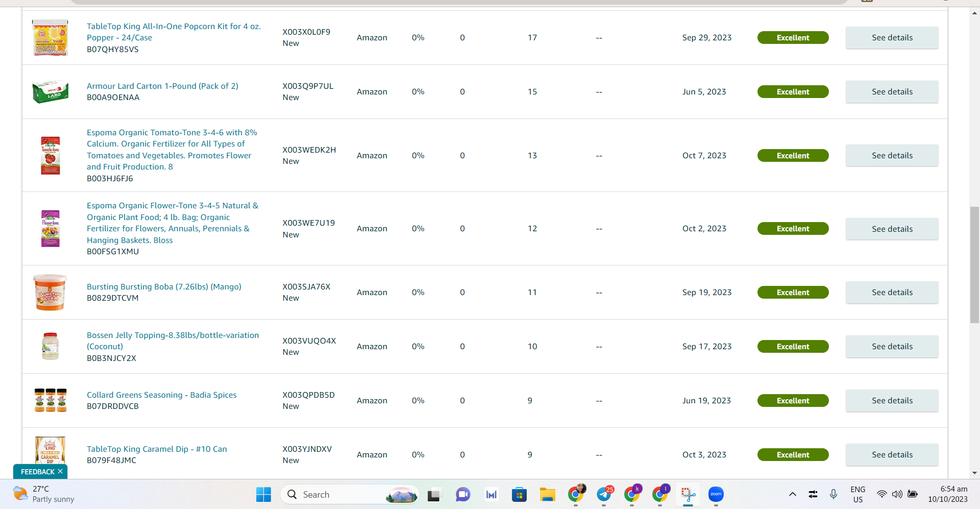
Task: Click the volume speaker tray icon
Action: coord(897,494)
